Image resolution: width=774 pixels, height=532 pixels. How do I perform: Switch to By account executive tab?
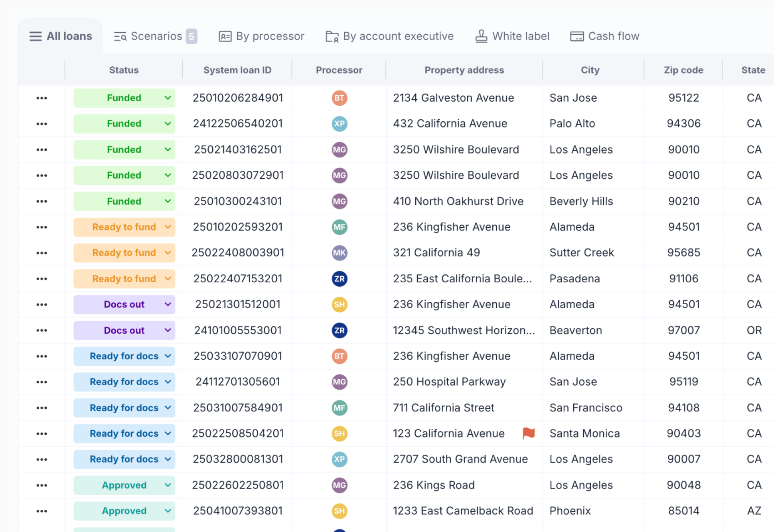(x=389, y=36)
